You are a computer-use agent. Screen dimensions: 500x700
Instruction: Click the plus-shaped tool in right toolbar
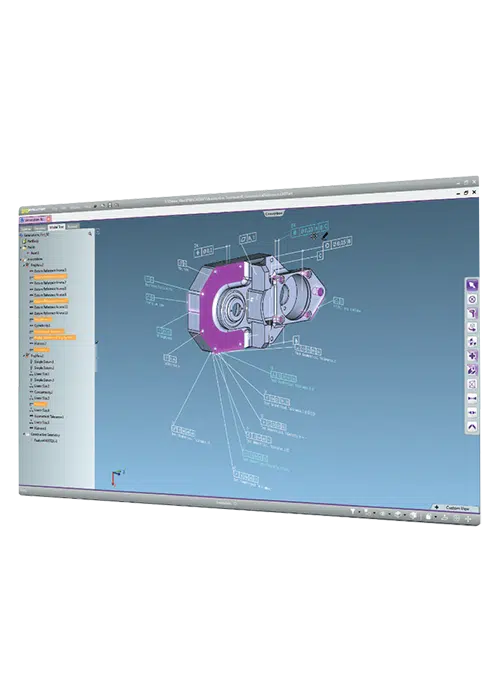(472, 356)
